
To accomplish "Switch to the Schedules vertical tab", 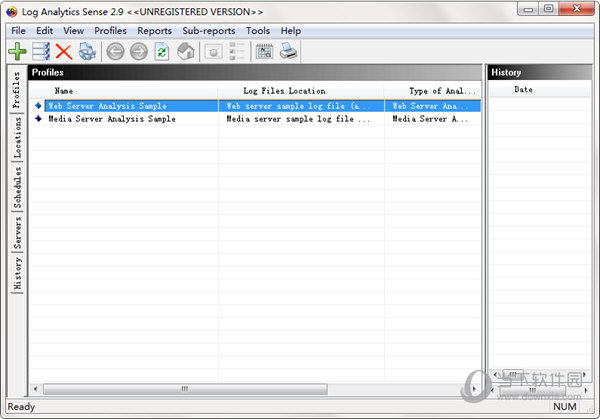I will pos(17,187).
